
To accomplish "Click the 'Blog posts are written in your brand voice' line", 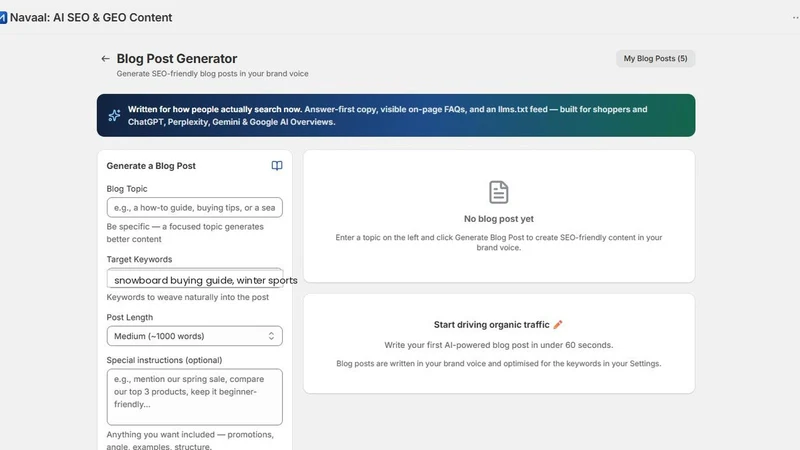I will 498,364.
